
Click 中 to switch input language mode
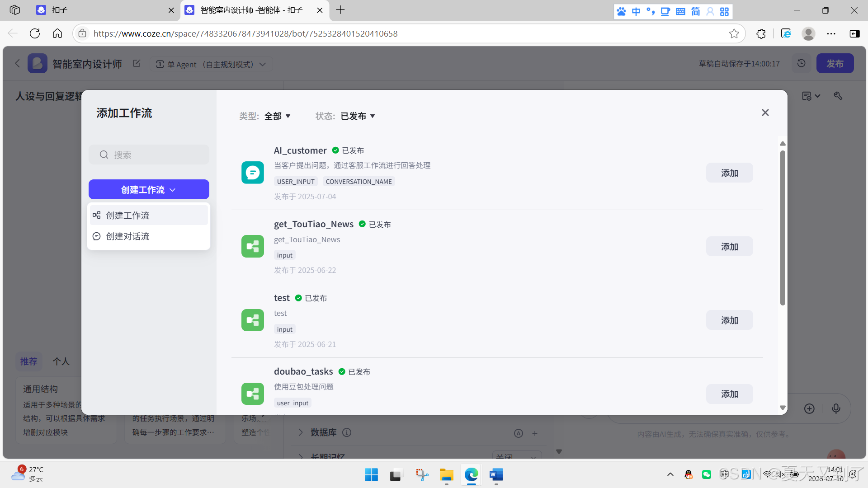click(636, 11)
